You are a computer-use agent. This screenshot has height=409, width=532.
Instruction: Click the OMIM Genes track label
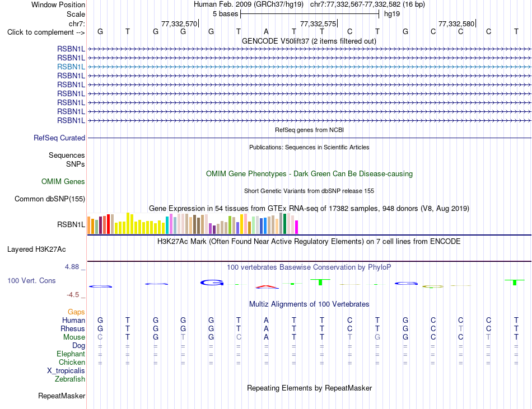coord(63,182)
